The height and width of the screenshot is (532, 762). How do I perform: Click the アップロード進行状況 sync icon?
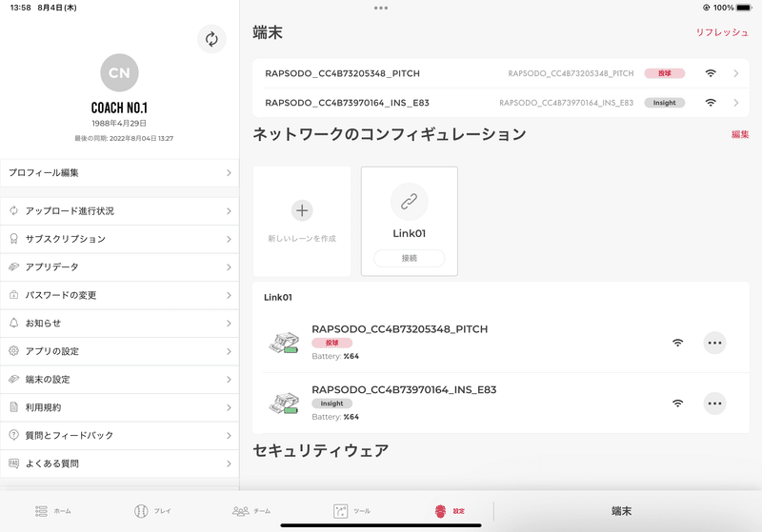(x=13, y=210)
